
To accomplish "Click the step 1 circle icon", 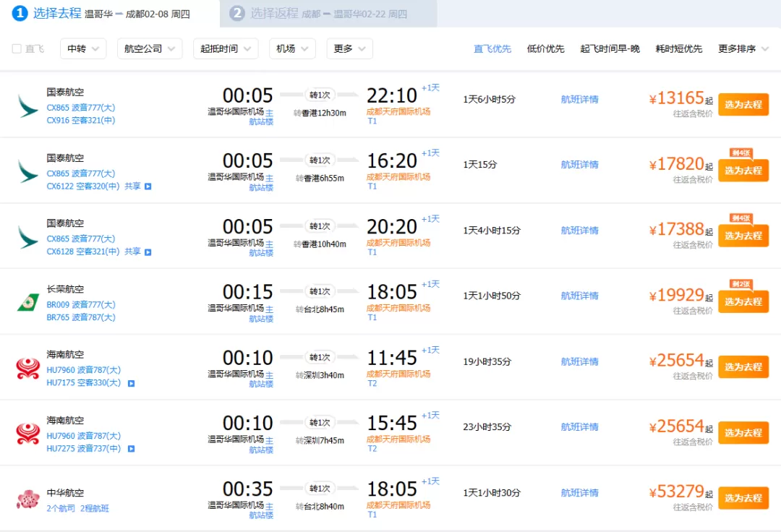I will click(x=20, y=13).
